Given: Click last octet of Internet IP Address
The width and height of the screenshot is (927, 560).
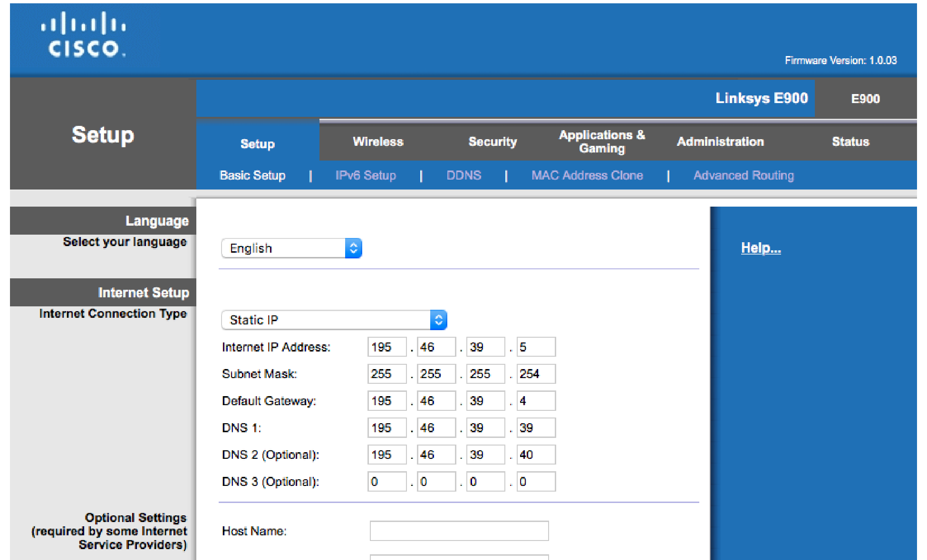Looking at the screenshot, I should pyautogui.click(x=536, y=347).
